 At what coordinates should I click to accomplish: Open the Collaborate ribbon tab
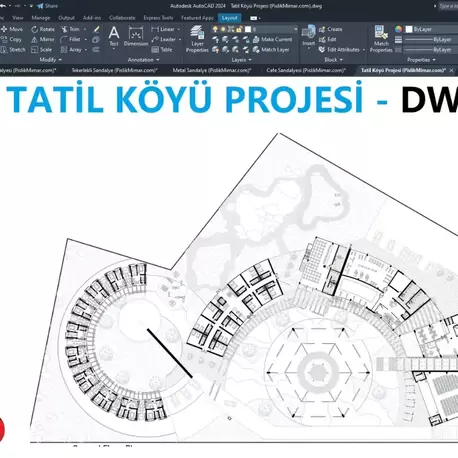tap(122, 18)
